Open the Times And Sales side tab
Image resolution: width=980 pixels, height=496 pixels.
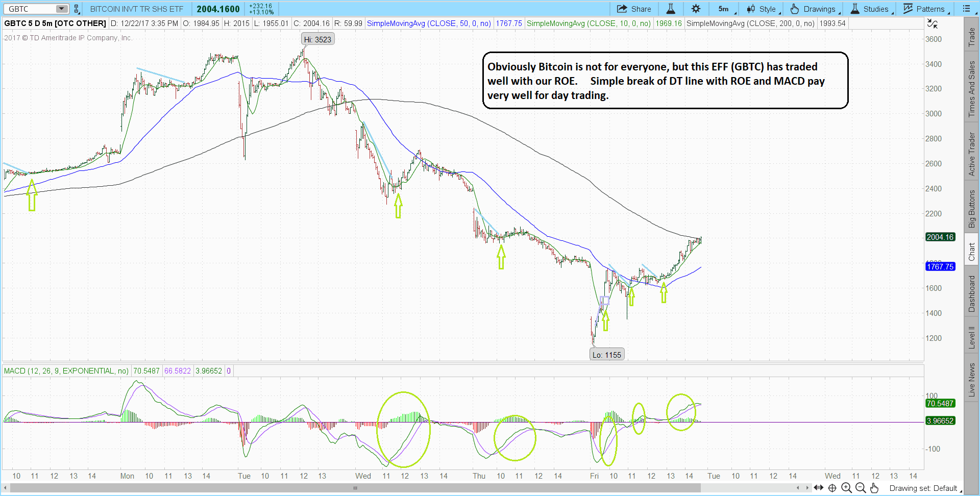click(x=972, y=89)
